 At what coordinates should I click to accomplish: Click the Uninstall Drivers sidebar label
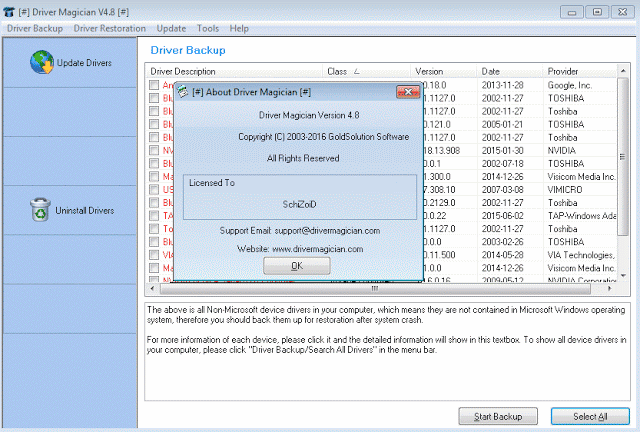84,211
